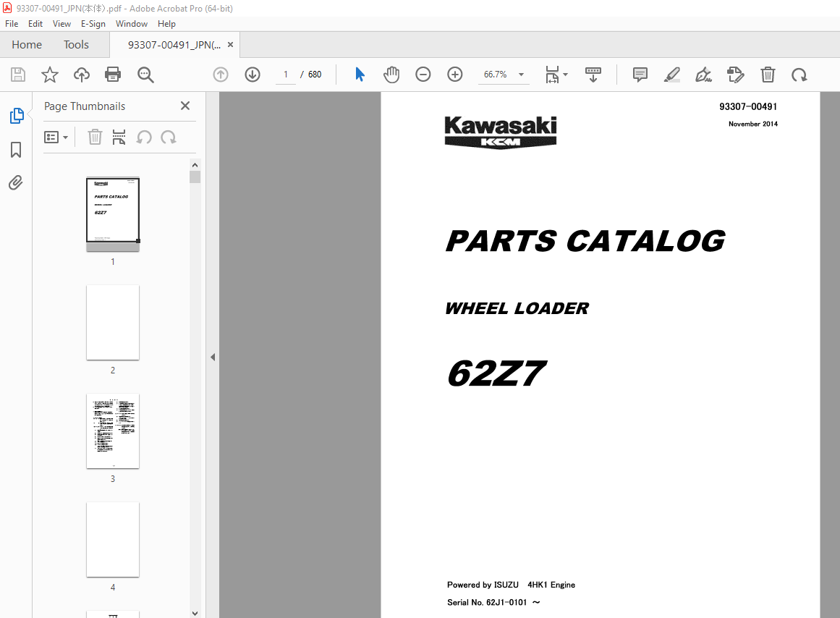Click the WHEEL LOADER heading text
The width and height of the screenshot is (840, 618).
pos(517,309)
